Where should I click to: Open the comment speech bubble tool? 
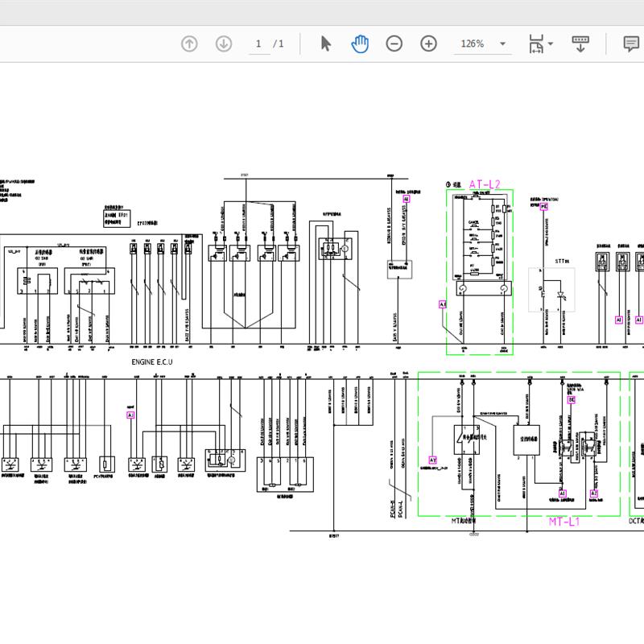632,44
